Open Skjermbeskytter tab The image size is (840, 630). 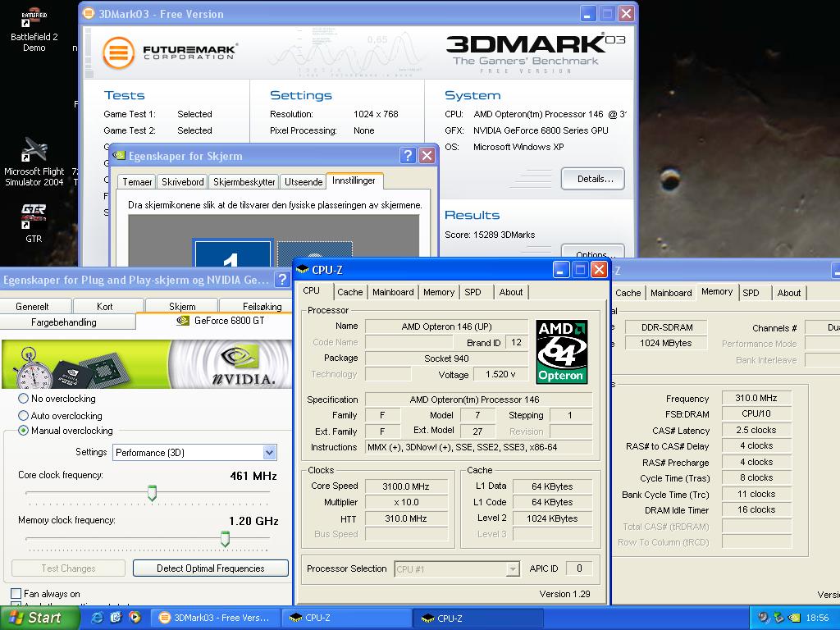click(x=244, y=182)
